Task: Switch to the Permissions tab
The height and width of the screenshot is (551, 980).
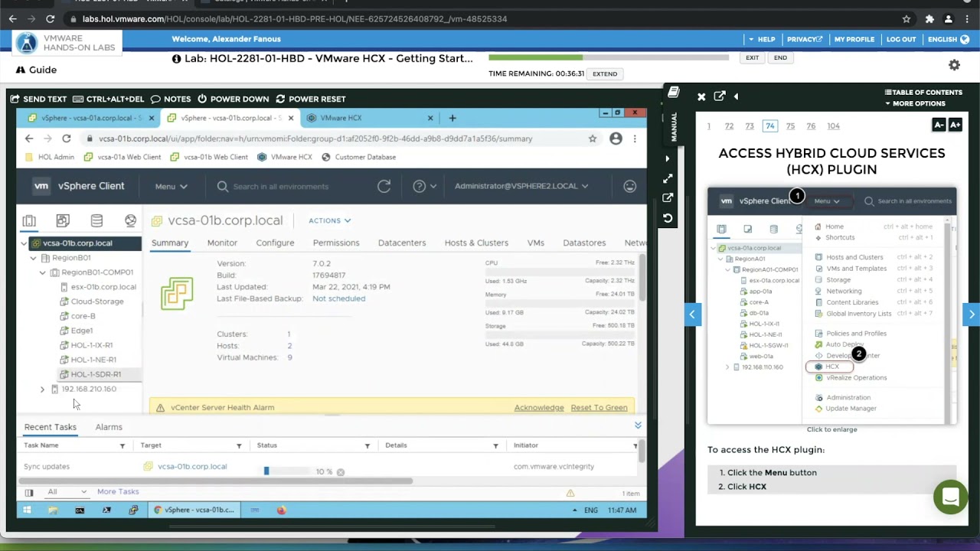Action: (x=336, y=243)
